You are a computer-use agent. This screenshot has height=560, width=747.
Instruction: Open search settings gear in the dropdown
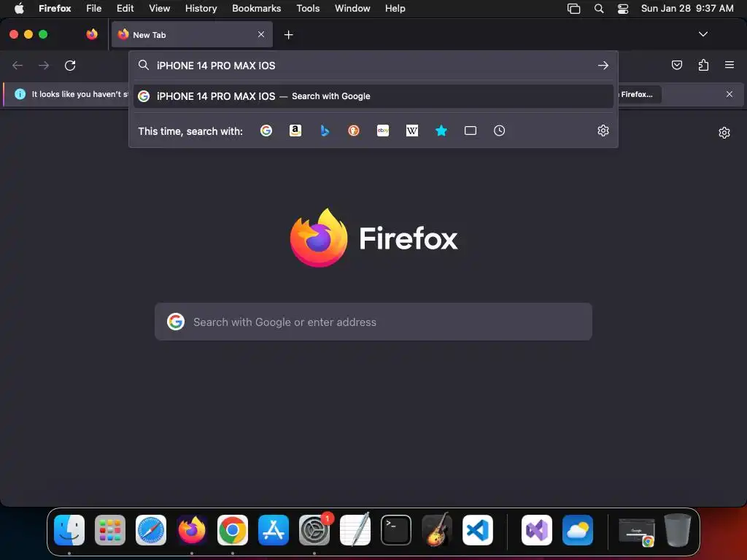pos(603,131)
